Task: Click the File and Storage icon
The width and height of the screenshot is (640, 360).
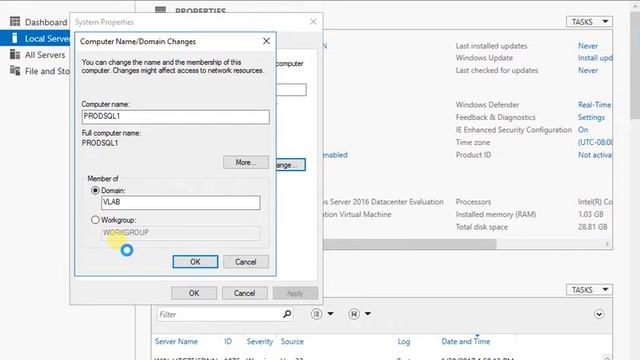Action: coord(15,71)
